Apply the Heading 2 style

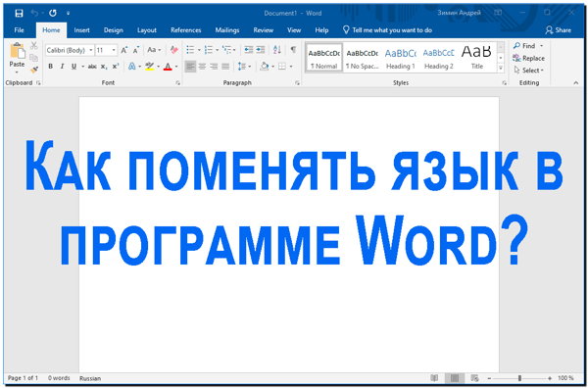point(439,58)
